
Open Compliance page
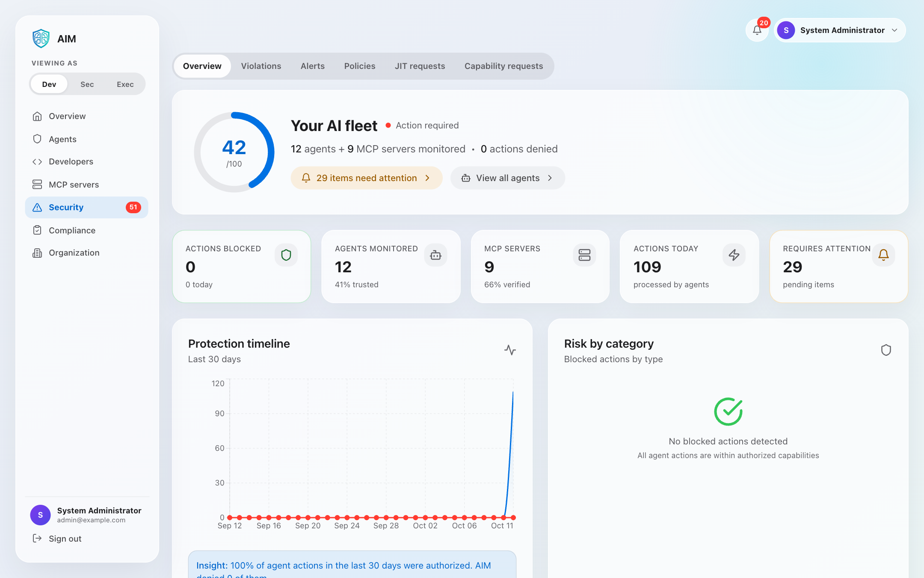point(87,230)
